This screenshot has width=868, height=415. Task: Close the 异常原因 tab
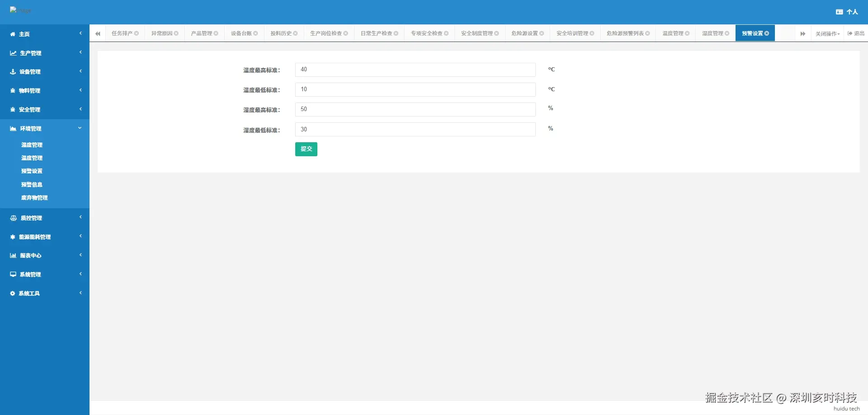coord(176,33)
